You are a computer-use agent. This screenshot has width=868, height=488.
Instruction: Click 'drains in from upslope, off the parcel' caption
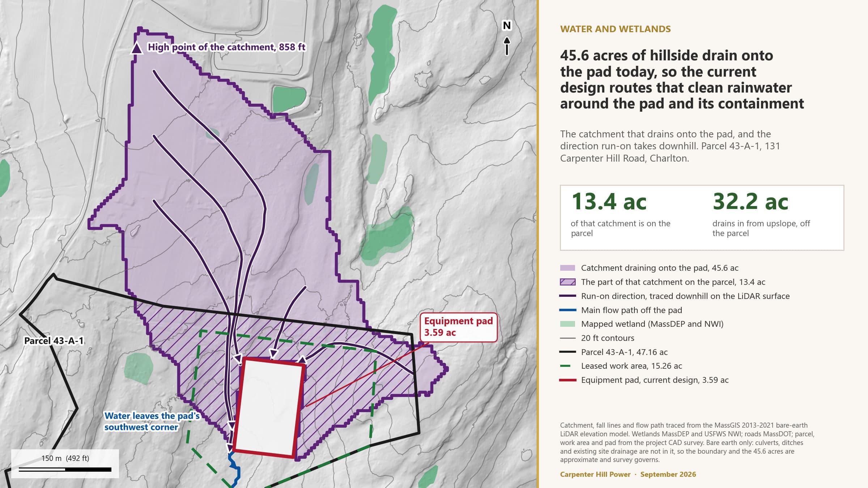[761, 228]
